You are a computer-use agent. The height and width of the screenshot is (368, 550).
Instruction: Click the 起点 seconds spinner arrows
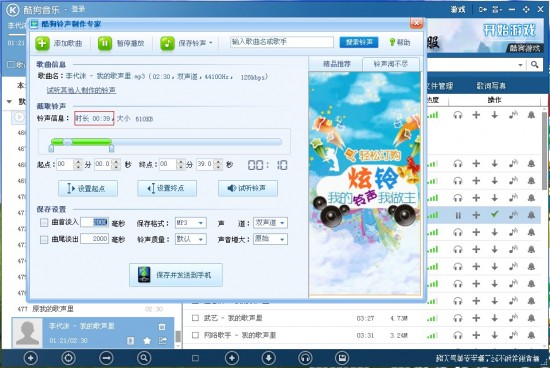click(117, 164)
